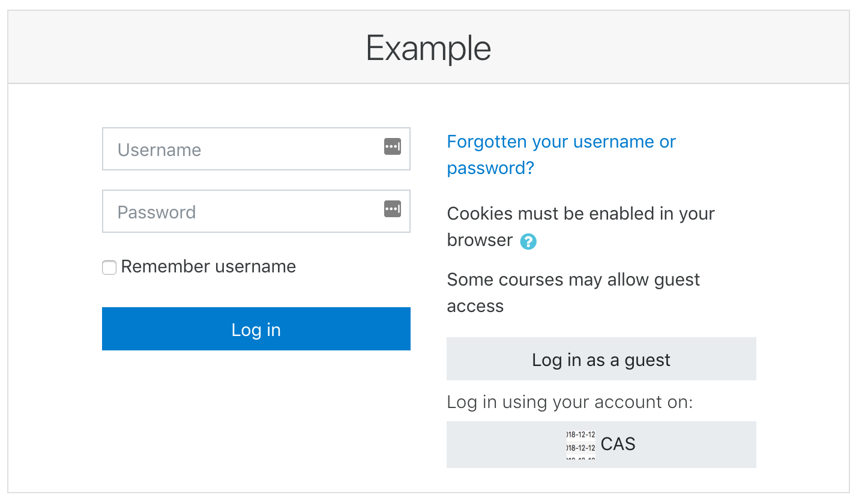Screen dimensions: 862x504
Task: Click the password manager icon in Password field
Action: point(393,209)
